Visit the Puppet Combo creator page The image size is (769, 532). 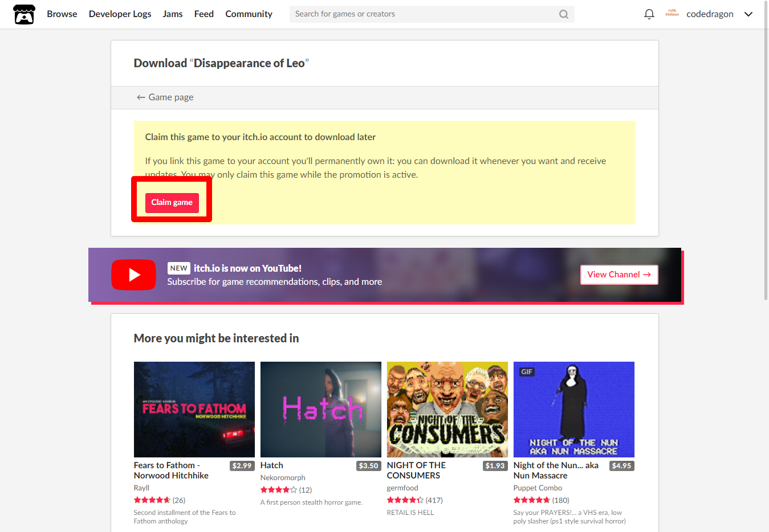click(x=538, y=488)
